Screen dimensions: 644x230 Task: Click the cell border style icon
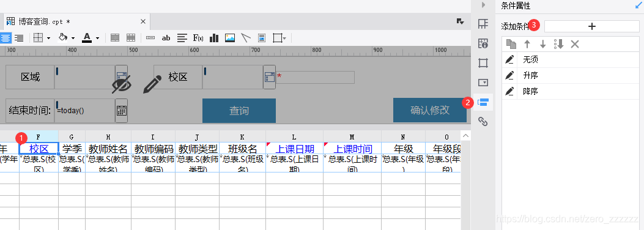point(38,38)
